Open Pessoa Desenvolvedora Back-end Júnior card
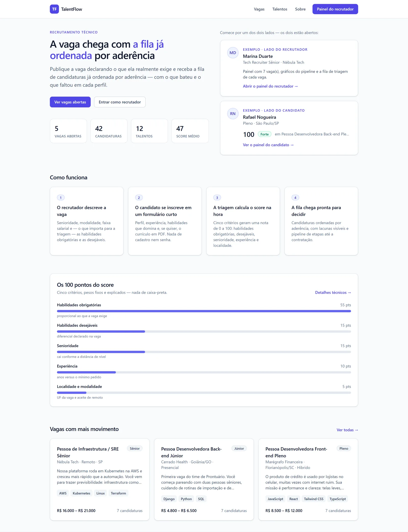This screenshot has height=532, width=408. pos(204,479)
